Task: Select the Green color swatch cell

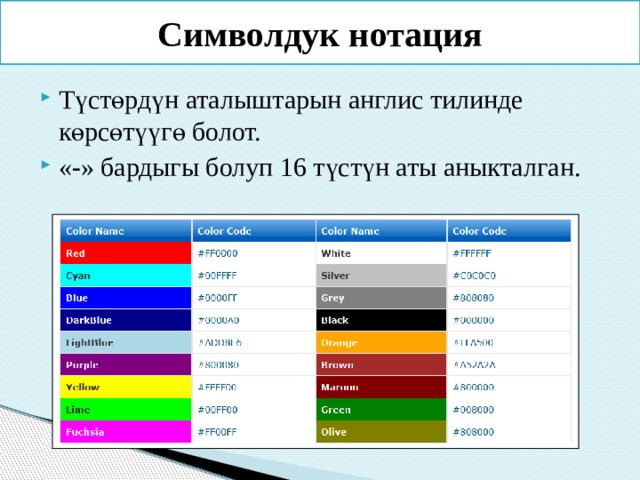Action: 381,409
